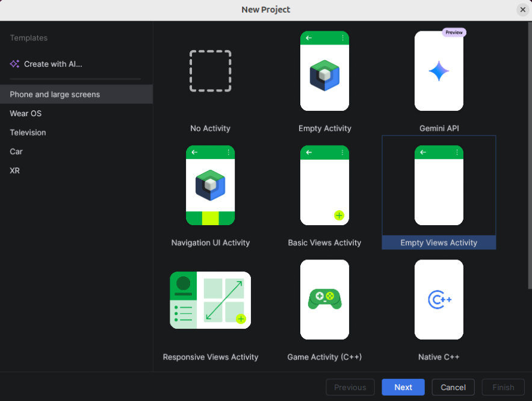Pick the Gemini API sparkle template
The width and height of the screenshot is (532, 401).
(x=439, y=71)
